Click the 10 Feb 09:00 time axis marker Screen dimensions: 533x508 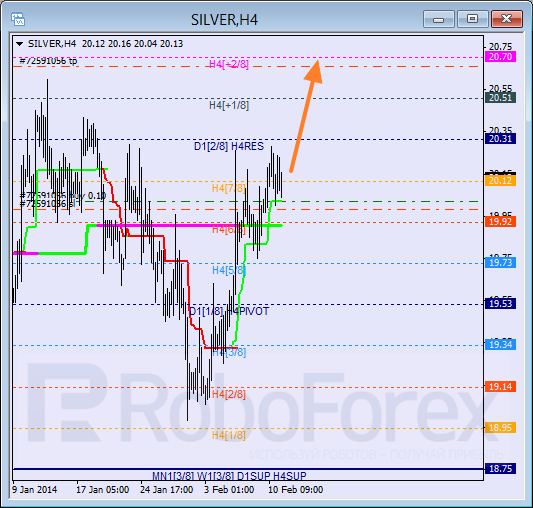(295, 490)
